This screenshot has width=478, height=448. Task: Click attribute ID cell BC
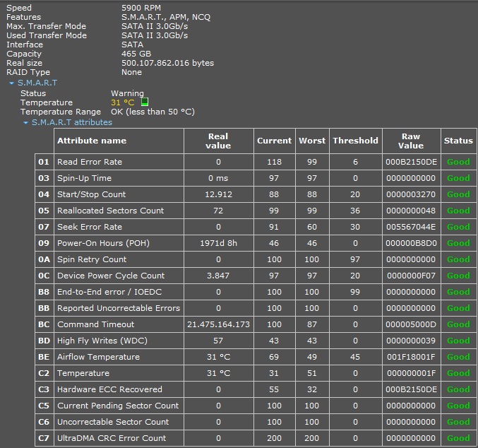[44, 324]
